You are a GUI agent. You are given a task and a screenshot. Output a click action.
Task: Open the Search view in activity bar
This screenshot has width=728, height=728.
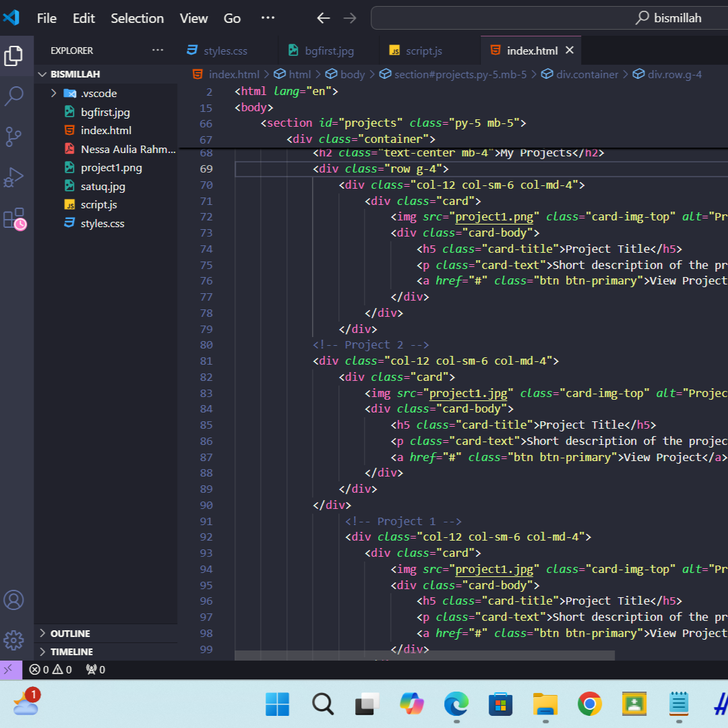(13, 96)
